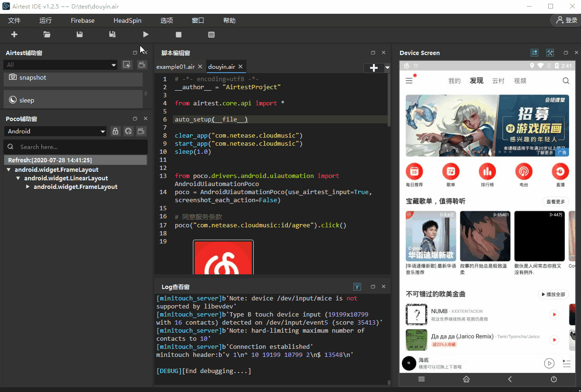The image size is (581, 392).
Task: Tap the 直播 live icon
Action: point(561,171)
